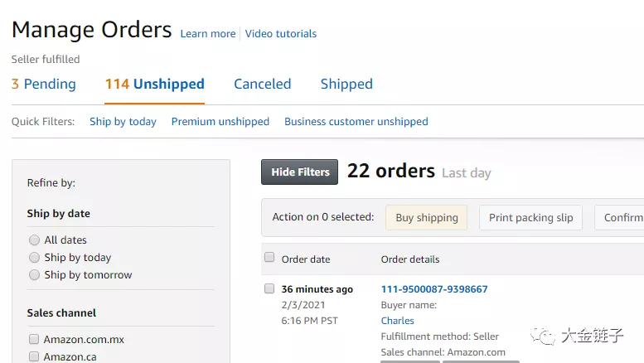Open order 111-9500087-9398667 details
This screenshot has width=644, height=363.
(x=433, y=289)
